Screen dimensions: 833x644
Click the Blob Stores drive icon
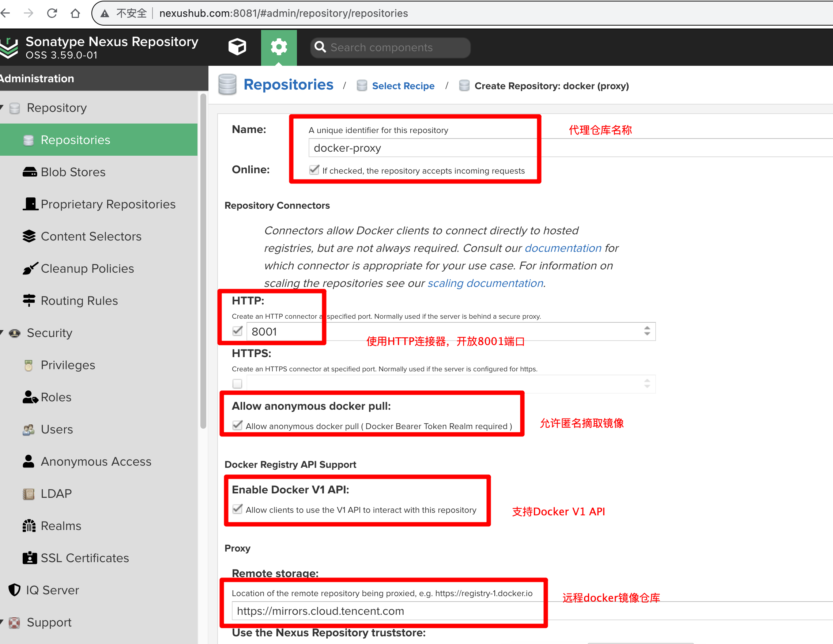pos(29,172)
